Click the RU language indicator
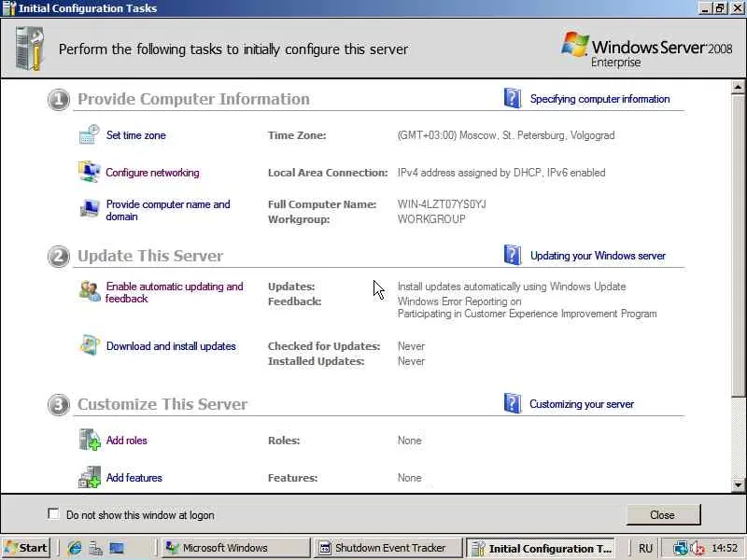Image resolution: width=747 pixels, height=560 pixels. (x=645, y=548)
